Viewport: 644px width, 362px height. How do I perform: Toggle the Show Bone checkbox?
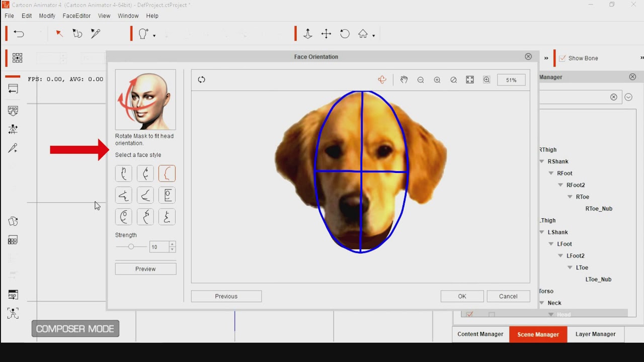point(562,58)
